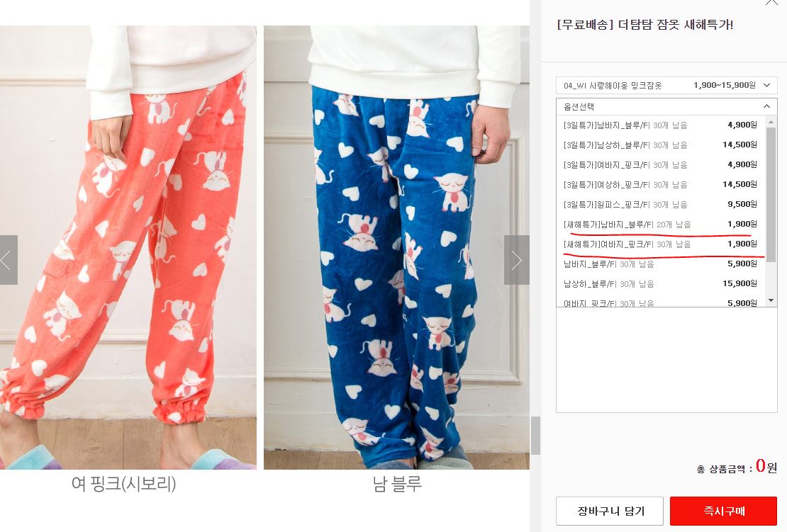
Task: Expand the 04_WI product selection dropdown
Action: point(666,85)
